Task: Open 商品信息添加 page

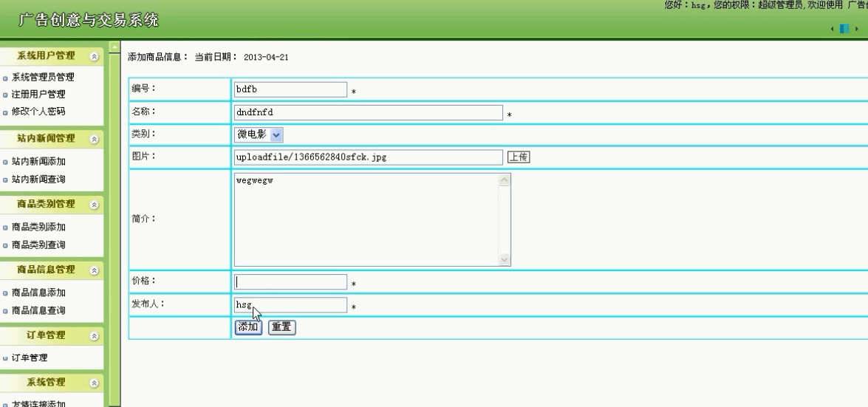Action: [x=38, y=293]
